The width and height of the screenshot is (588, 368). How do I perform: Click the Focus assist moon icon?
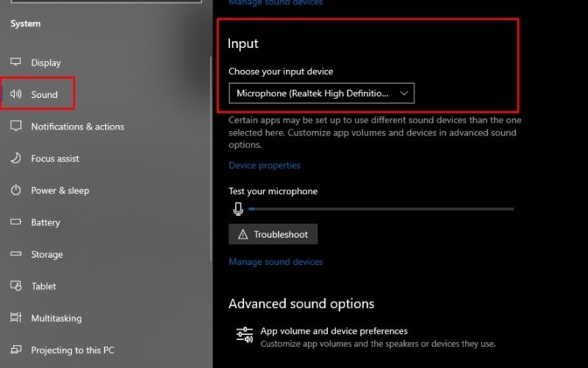15,158
